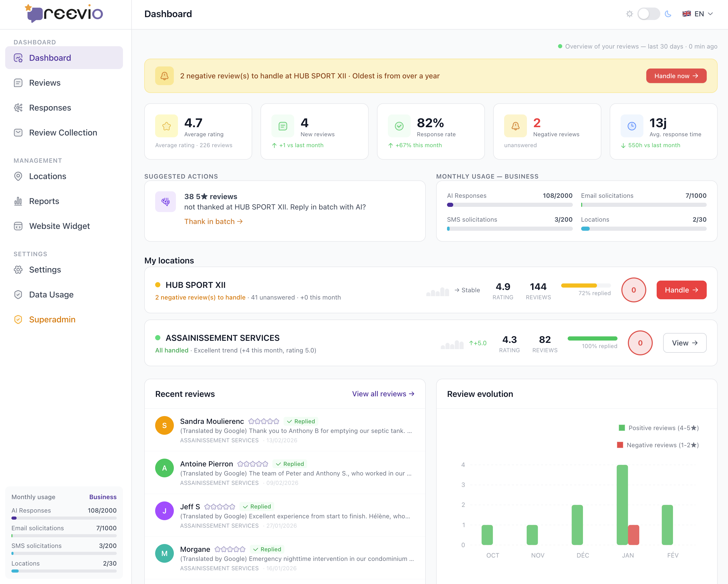Click chevron next to EN language

[x=710, y=14]
